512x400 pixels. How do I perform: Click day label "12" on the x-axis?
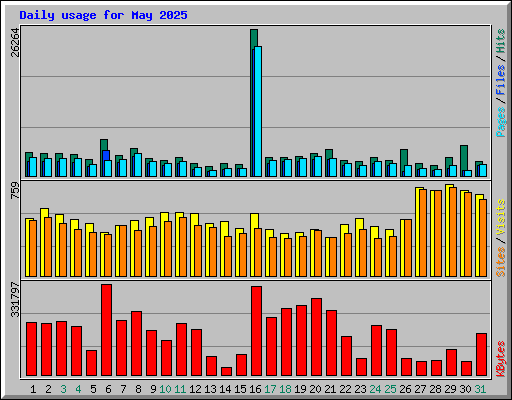tap(195, 389)
